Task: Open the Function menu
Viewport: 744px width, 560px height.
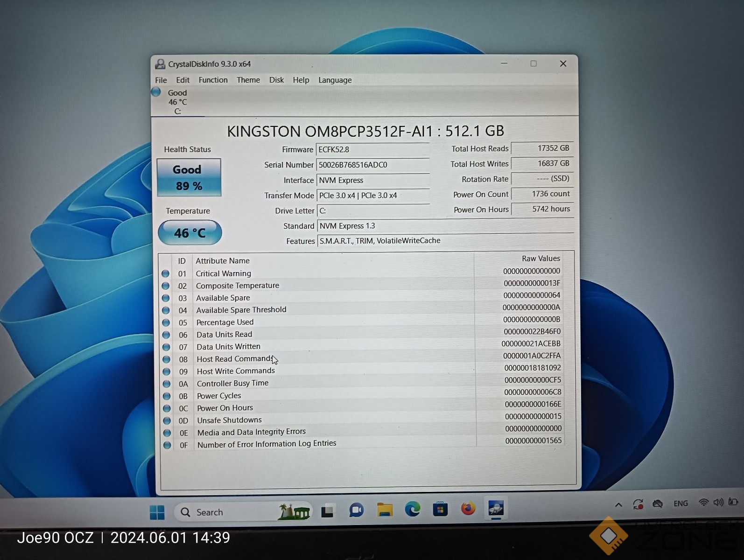Action: click(213, 80)
